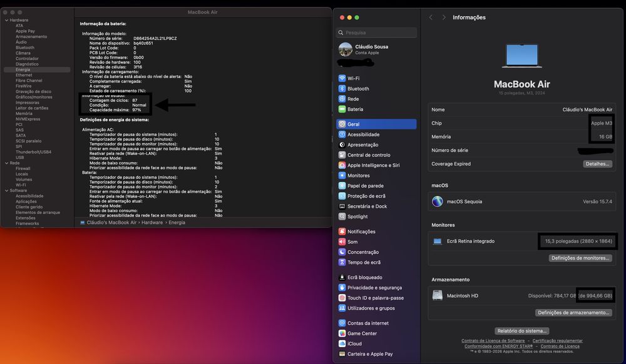This screenshot has width=626, height=364.
Task: Open Bateria settings pane
Action: click(376, 109)
